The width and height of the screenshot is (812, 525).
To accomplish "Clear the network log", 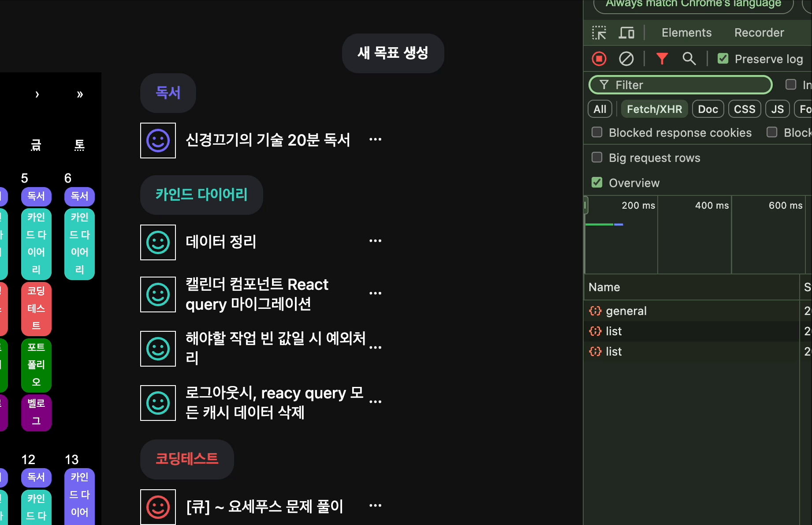I will tap(626, 59).
